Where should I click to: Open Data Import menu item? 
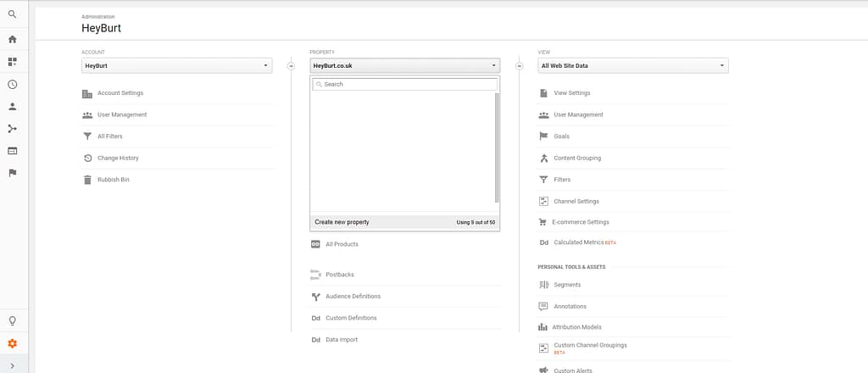point(342,340)
